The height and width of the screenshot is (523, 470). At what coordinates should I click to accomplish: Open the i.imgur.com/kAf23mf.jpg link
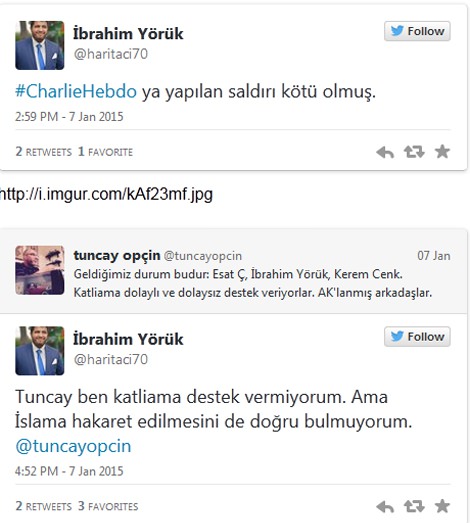(106, 194)
